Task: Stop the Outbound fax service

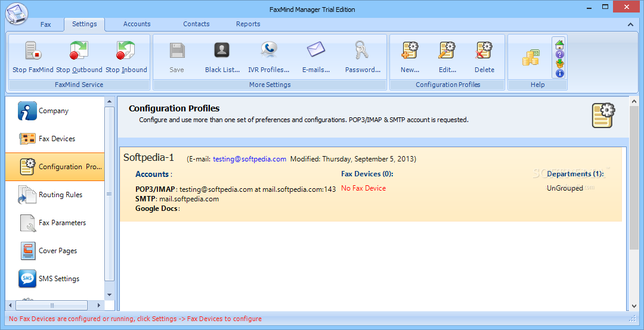Action: point(79,57)
